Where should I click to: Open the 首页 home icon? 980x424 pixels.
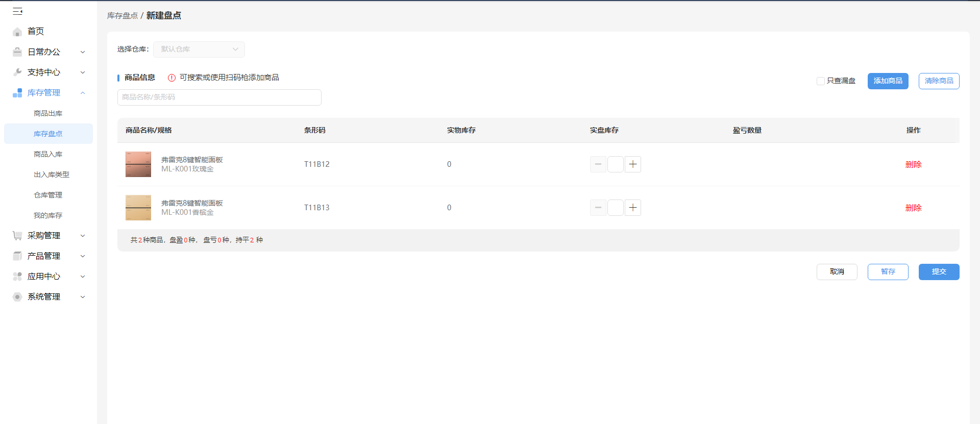coord(17,32)
